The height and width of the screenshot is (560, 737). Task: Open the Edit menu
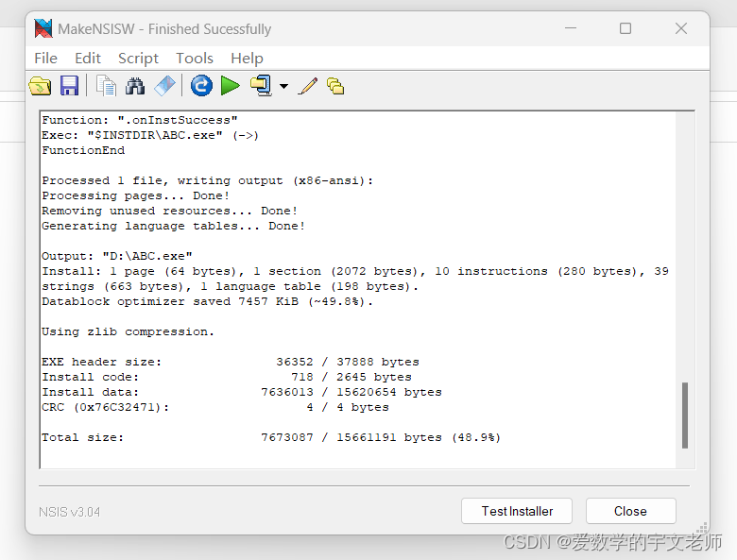[x=88, y=59]
